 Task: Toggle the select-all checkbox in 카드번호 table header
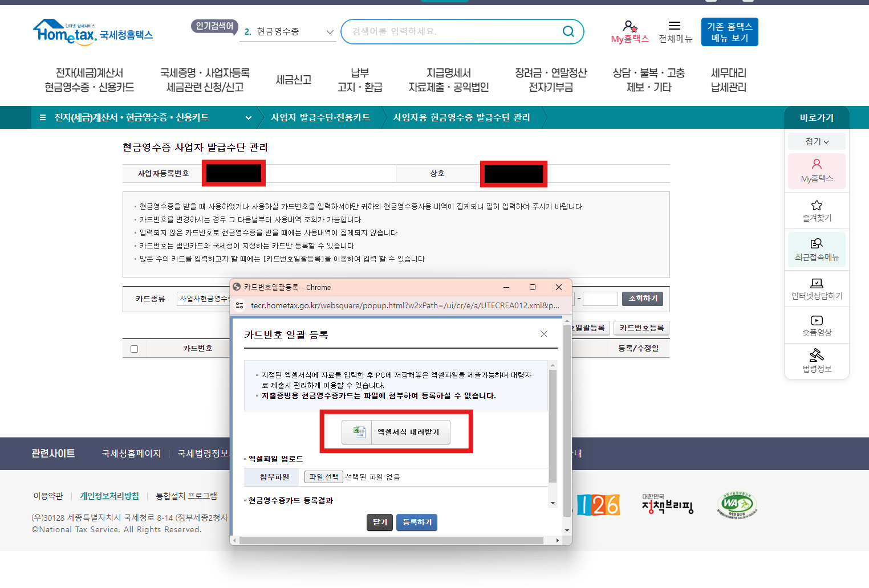click(135, 349)
